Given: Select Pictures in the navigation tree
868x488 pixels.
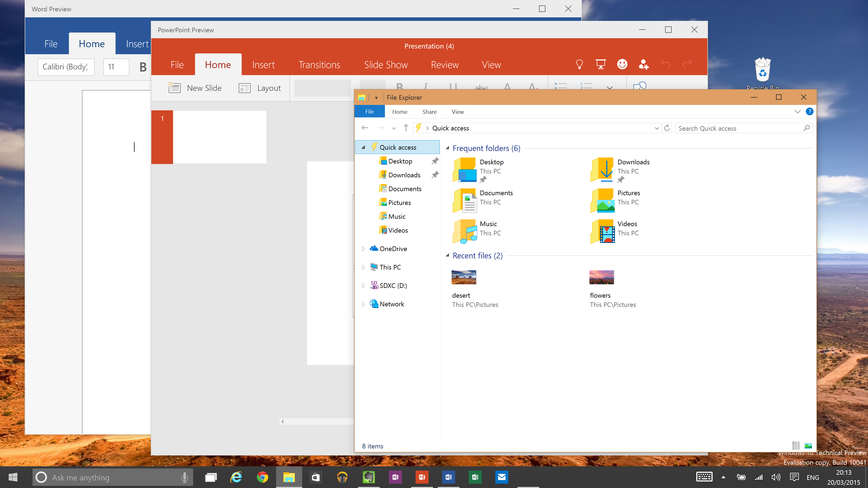Looking at the screenshot, I should tap(395, 203).
